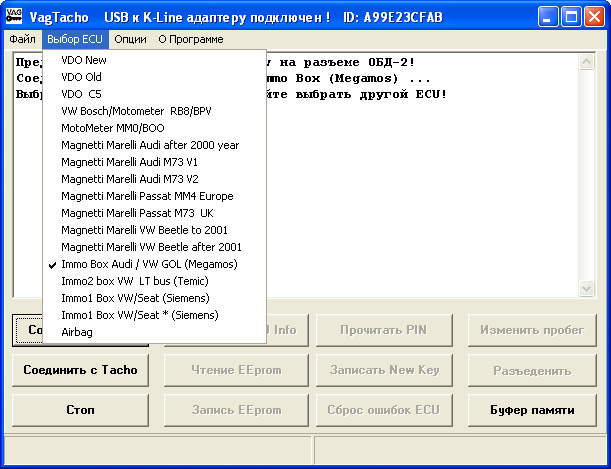611x469 pixels.
Task: Close the VagTacho window
Action: click(594, 17)
